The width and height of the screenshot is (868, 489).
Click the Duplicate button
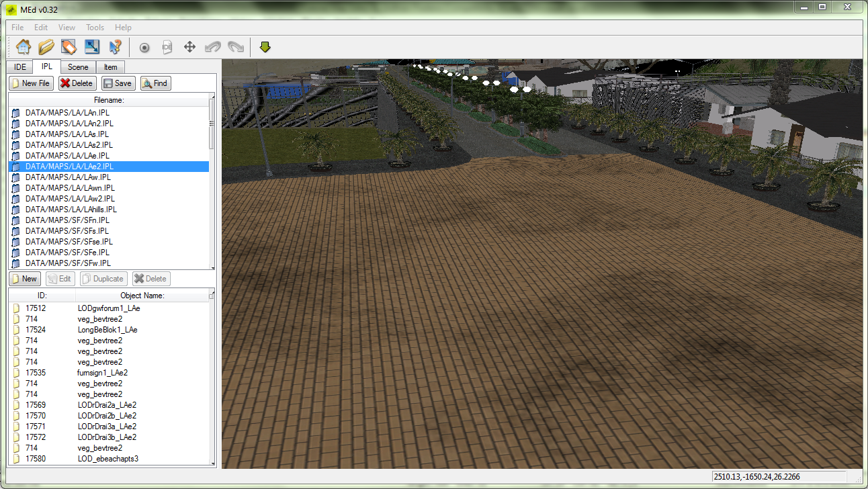click(x=103, y=279)
